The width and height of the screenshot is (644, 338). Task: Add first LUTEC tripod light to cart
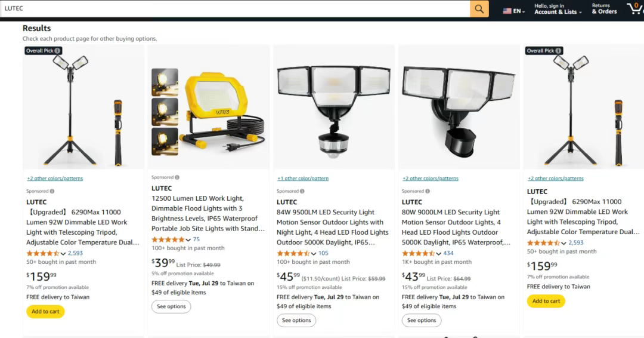point(45,311)
